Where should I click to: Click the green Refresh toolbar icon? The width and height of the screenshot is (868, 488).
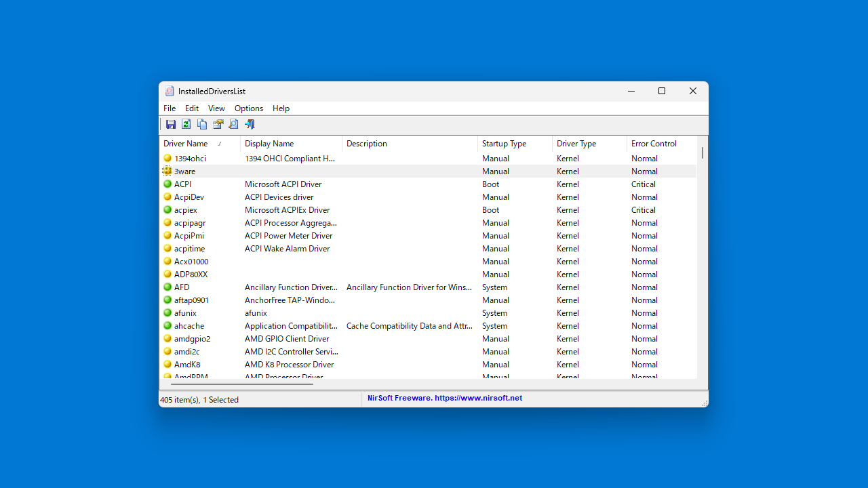pos(186,124)
